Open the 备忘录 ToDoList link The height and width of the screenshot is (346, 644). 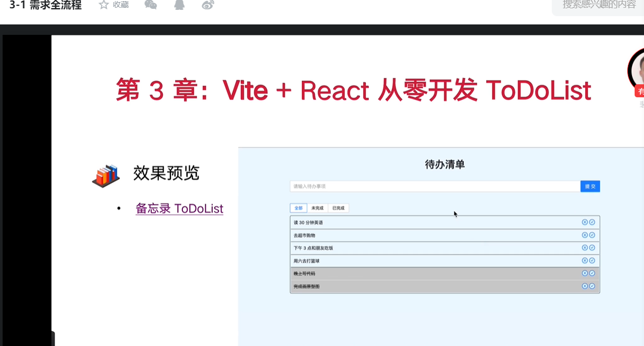pos(179,209)
